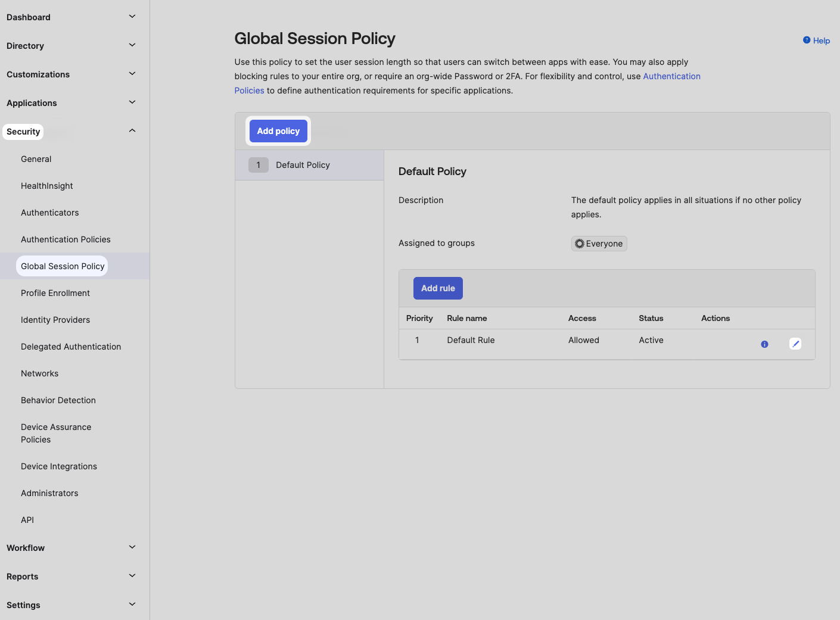Open the Applications menu
Image resolution: width=840 pixels, height=620 pixels.
pyautogui.click(x=32, y=103)
